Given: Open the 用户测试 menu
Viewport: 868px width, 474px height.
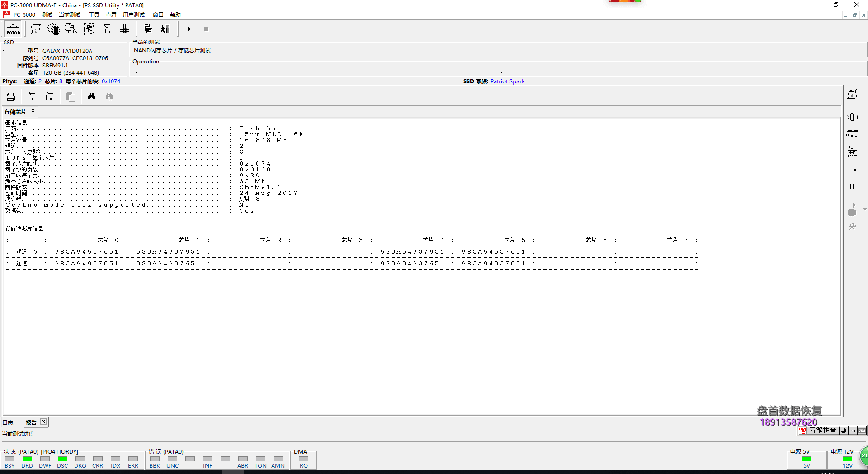Looking at the screenshot, I should [x=134, y=14].
